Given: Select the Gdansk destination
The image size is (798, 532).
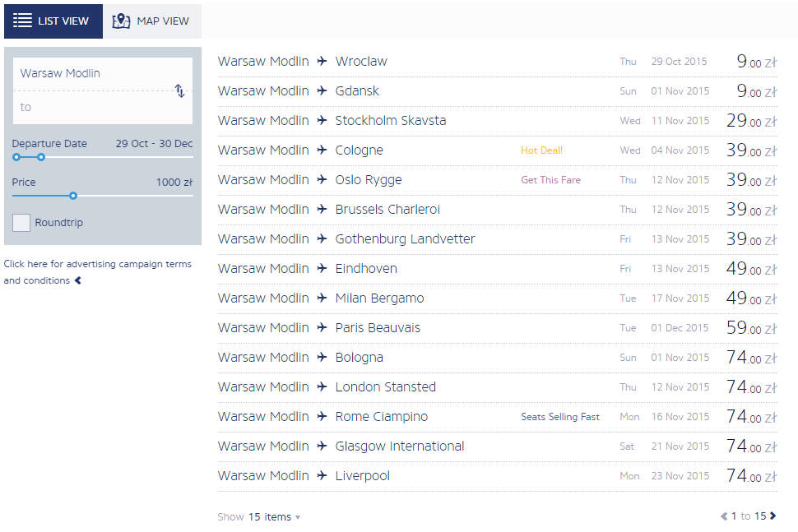Looking at the screenshot, I should click(x=357, y=91).
